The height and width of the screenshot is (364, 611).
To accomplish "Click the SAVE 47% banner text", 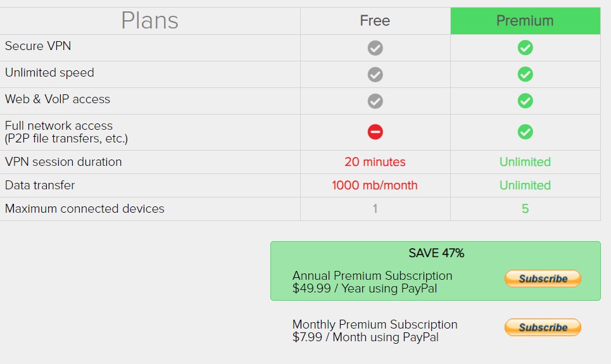I will point(436,253).
